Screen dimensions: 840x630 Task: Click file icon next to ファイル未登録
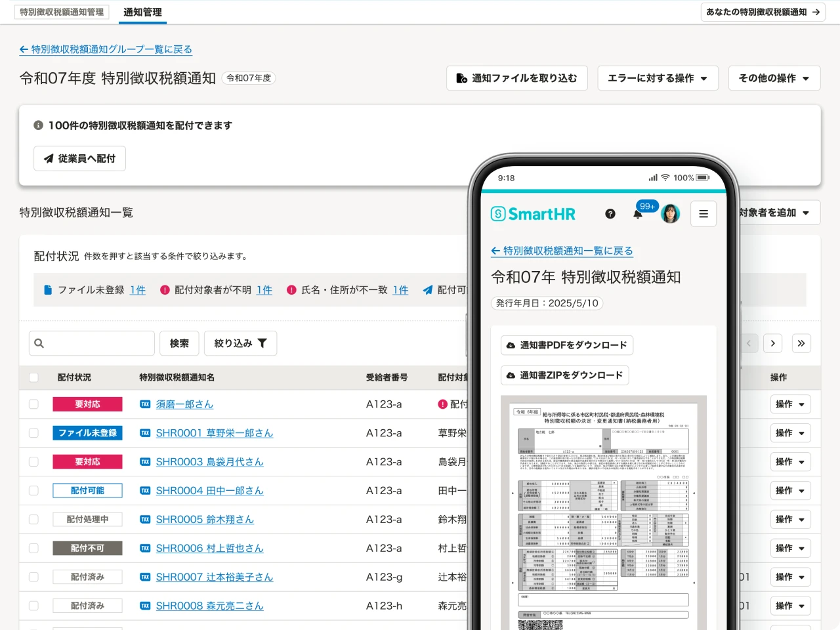point(48,290)
